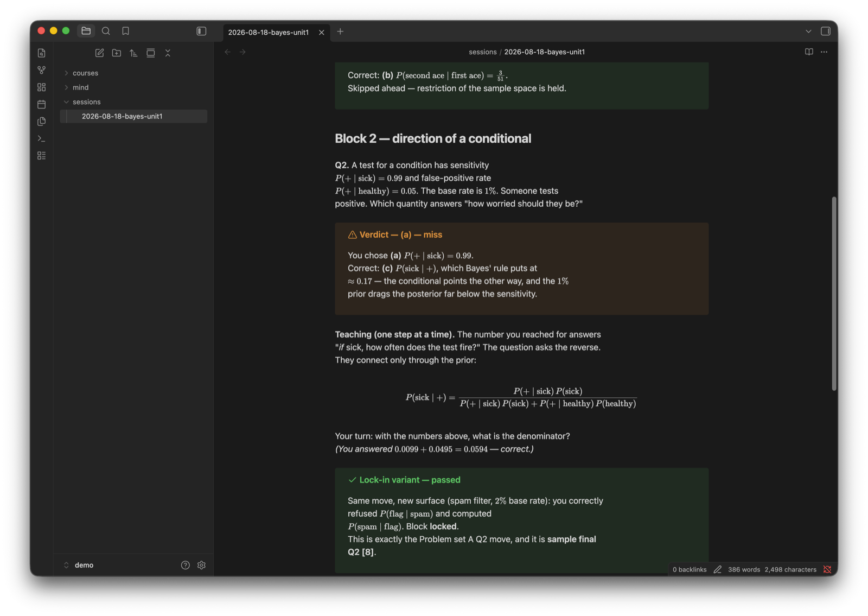The width and height of the screenshot is (868, 616).
Task: Open the search magnifier icon
Action: click(106, 31)
